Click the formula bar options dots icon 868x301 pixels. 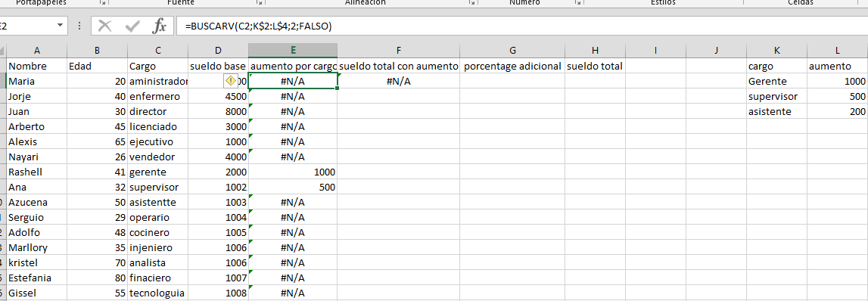(79, 26)
